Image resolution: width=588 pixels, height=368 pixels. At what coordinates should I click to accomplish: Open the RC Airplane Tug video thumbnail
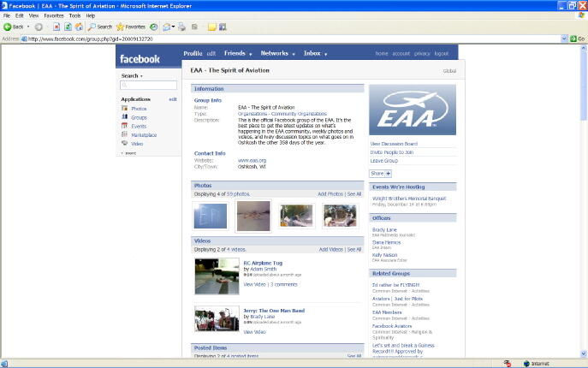click(217, 276)
